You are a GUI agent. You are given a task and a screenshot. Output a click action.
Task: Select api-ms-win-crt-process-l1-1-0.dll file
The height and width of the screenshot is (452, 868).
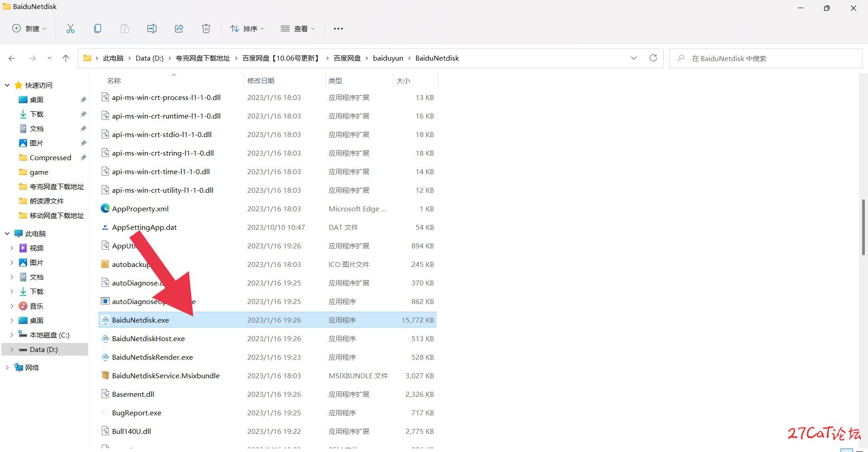(267, 97)
